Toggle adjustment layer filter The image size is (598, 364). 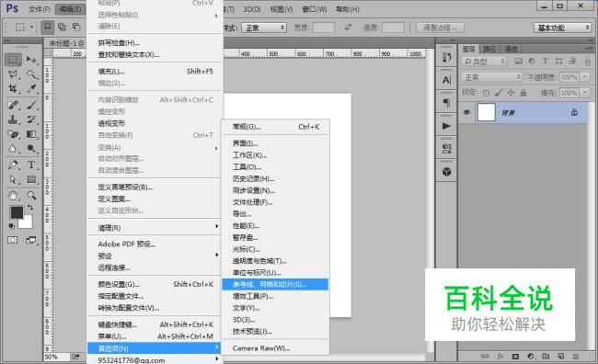[532, 62]
